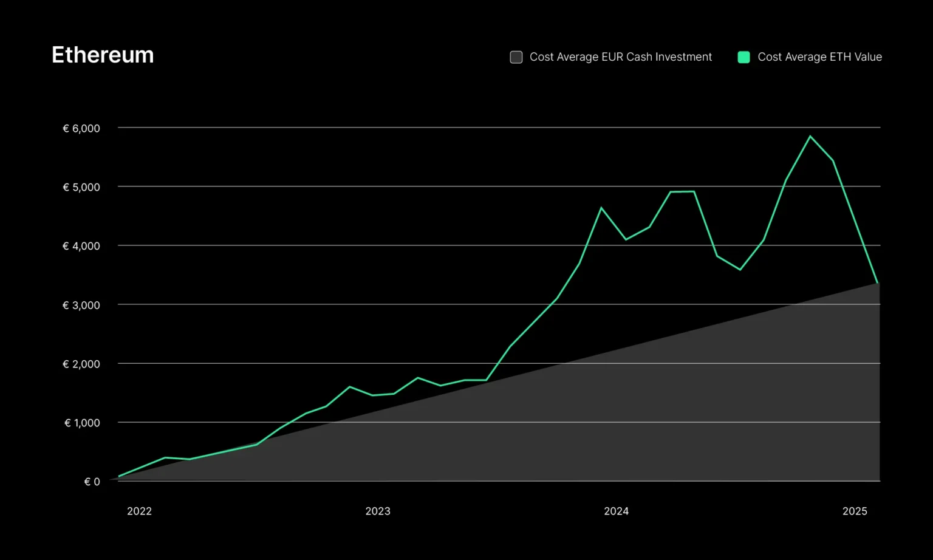Viewport: 933px width, 560px height.
Task: Select the dip near early 2024 on green line
Action: coord(626,239)
